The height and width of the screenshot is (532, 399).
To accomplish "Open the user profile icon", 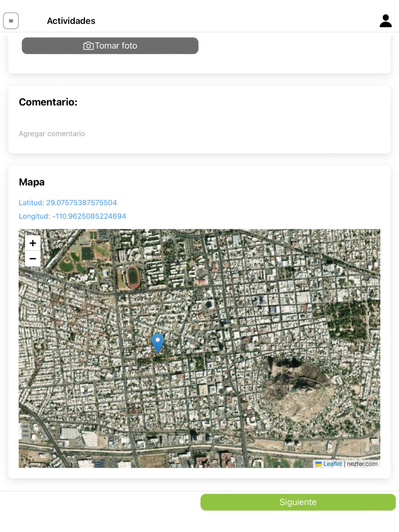I will pos(386,21).
